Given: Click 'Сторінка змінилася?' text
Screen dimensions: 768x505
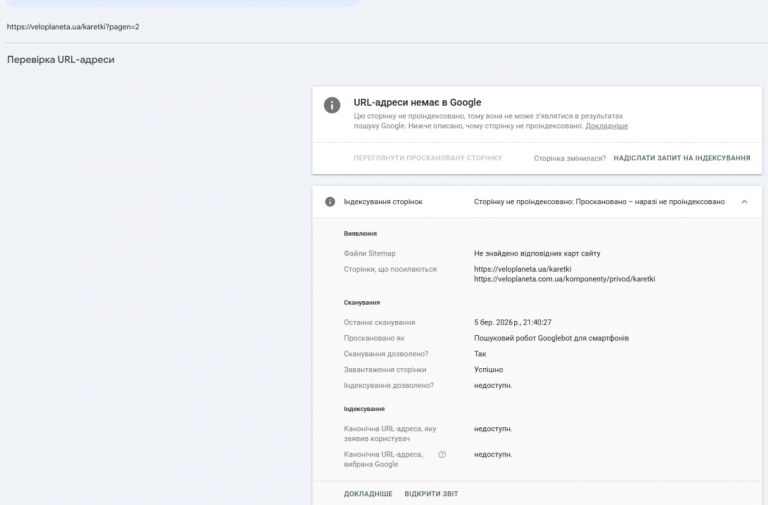Looking at the screenshot, I should [x=570, y=158].
